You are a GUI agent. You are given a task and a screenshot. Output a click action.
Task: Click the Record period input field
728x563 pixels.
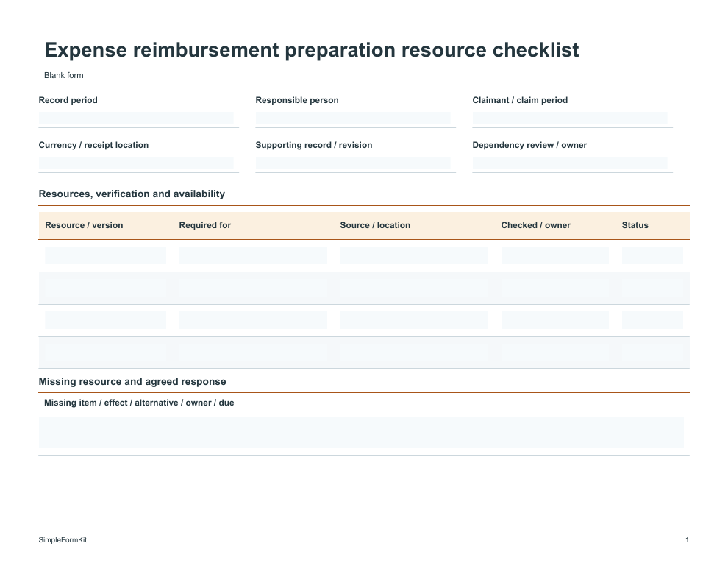[x=136, y=118]
